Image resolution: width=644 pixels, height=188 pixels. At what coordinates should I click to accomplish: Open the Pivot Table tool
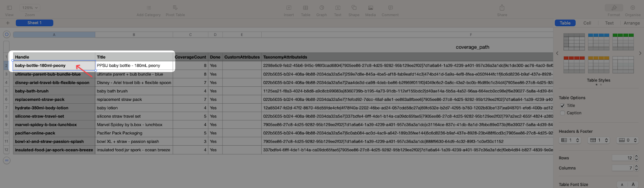(175, 8)
